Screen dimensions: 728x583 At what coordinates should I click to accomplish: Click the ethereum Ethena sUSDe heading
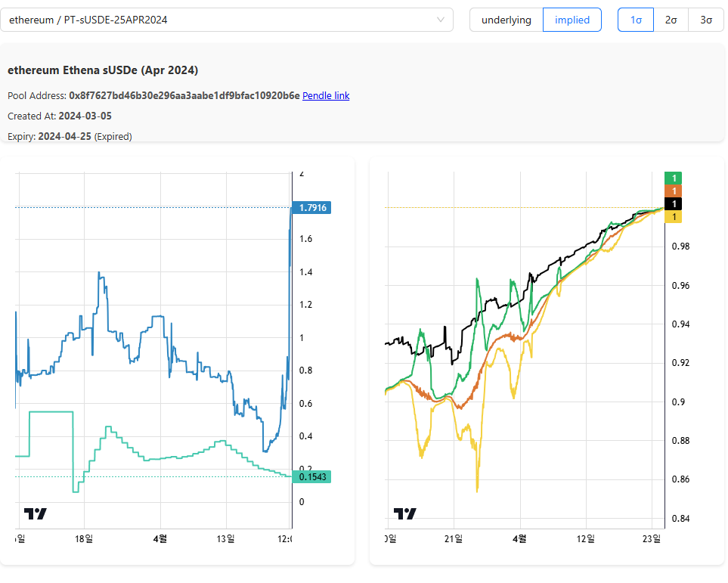[x=103, y=70]
